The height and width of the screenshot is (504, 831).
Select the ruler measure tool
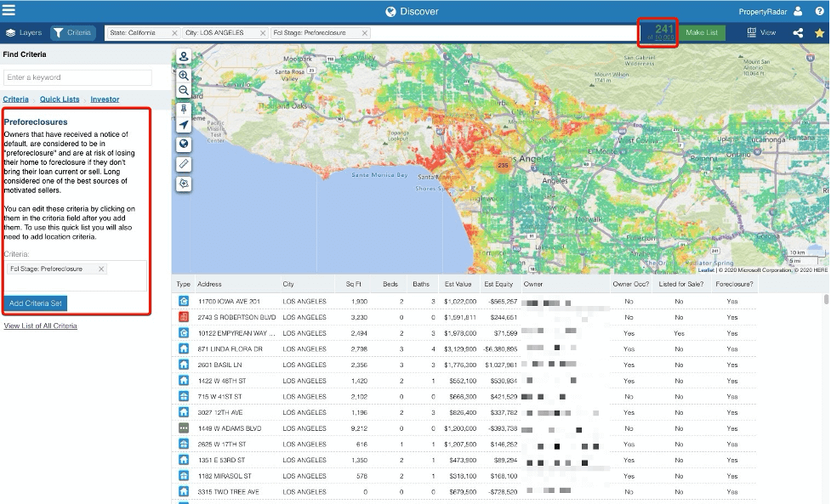pos(184,163)
